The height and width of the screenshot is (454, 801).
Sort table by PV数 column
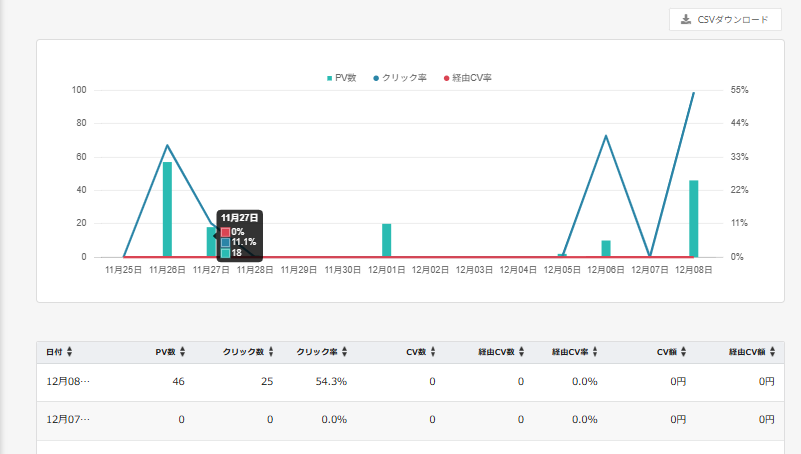coord(170,352)
